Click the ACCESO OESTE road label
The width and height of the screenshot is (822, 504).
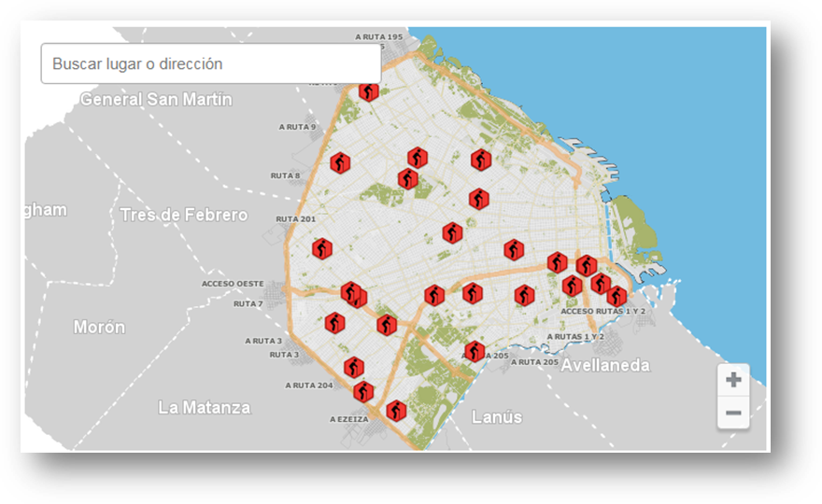[233, 284]
